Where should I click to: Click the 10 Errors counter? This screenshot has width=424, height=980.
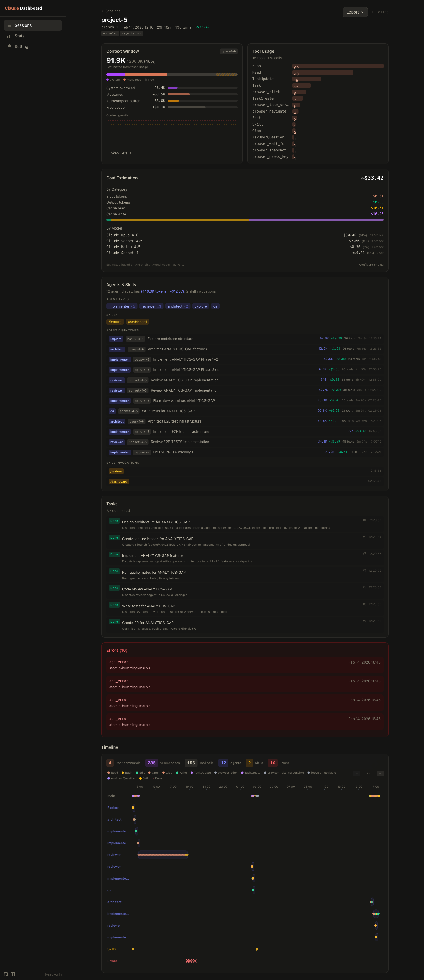[x=278, y=763]
